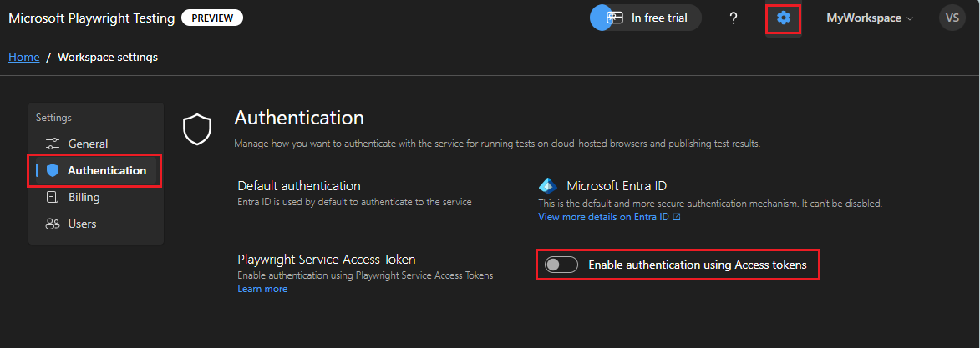Click the Learn more link
The width and height of the screenshot is (980, 348).
click(x=262, y=289)
